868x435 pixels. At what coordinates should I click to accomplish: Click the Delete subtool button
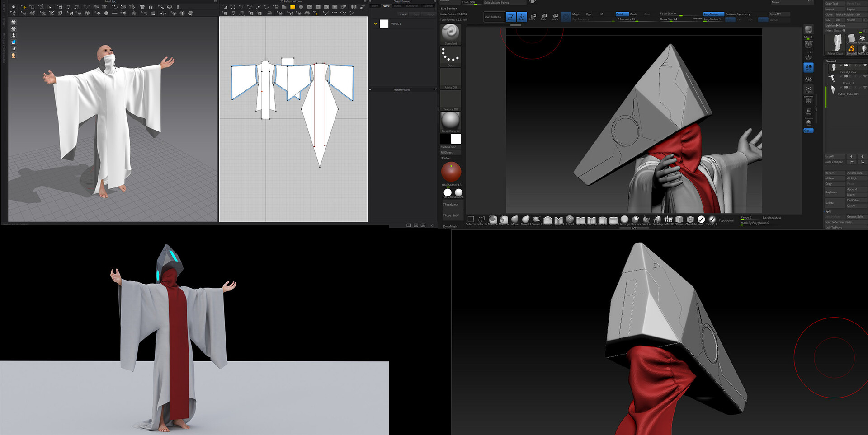[835, 203]
